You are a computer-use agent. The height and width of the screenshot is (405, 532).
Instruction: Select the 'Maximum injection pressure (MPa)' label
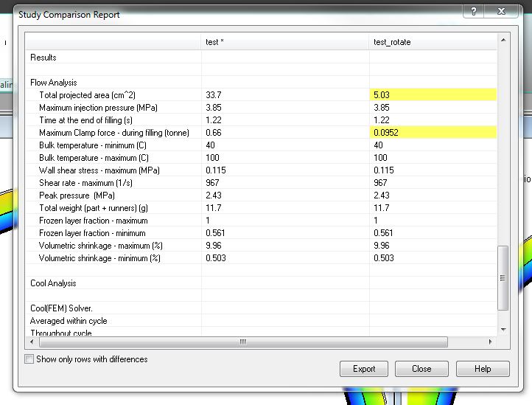click(x=99, y=108)
